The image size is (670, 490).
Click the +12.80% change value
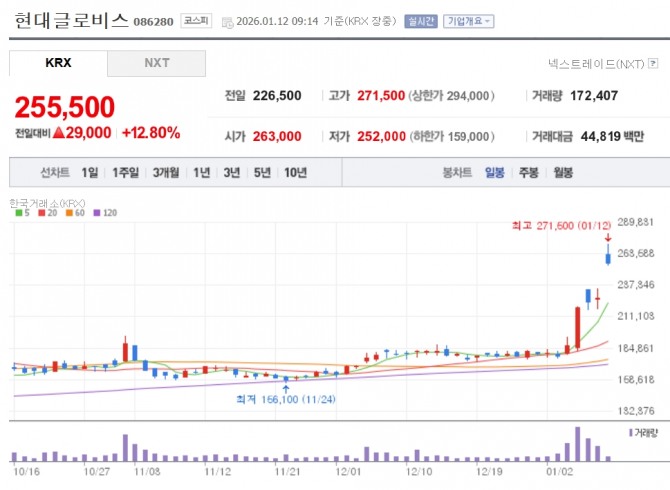coord(151,133)
